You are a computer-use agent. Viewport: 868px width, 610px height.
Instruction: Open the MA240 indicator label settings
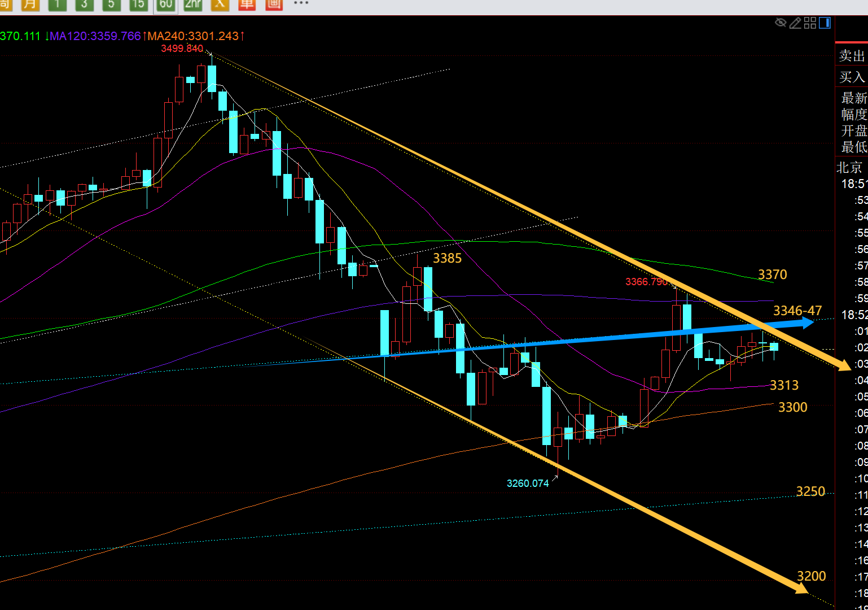193,36
